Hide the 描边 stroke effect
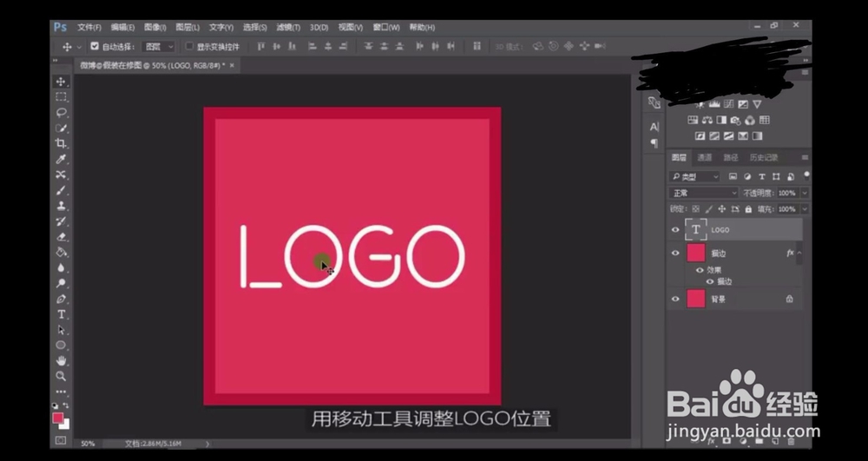This screenshot has width=868, height=461. point(710,281)
